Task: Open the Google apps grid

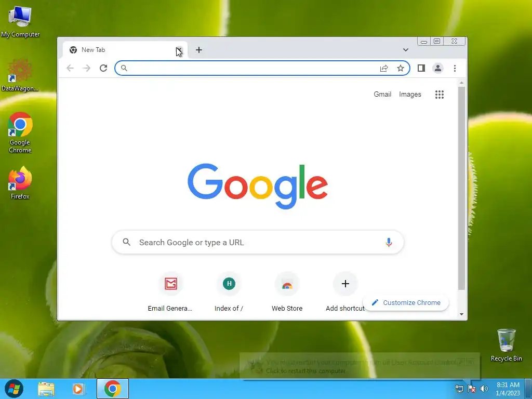Action: tap(440, 95)
